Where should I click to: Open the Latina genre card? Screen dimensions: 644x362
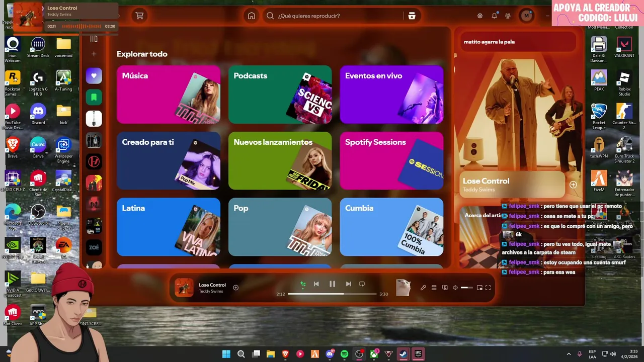[169, 227]
